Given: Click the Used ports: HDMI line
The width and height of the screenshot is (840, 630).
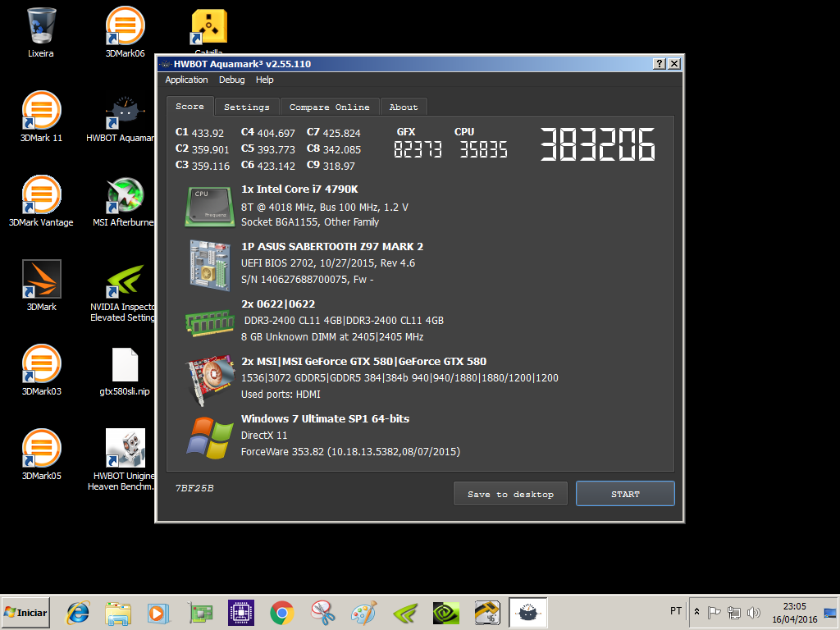Looking at the screenshot, I should coord(281,395).
